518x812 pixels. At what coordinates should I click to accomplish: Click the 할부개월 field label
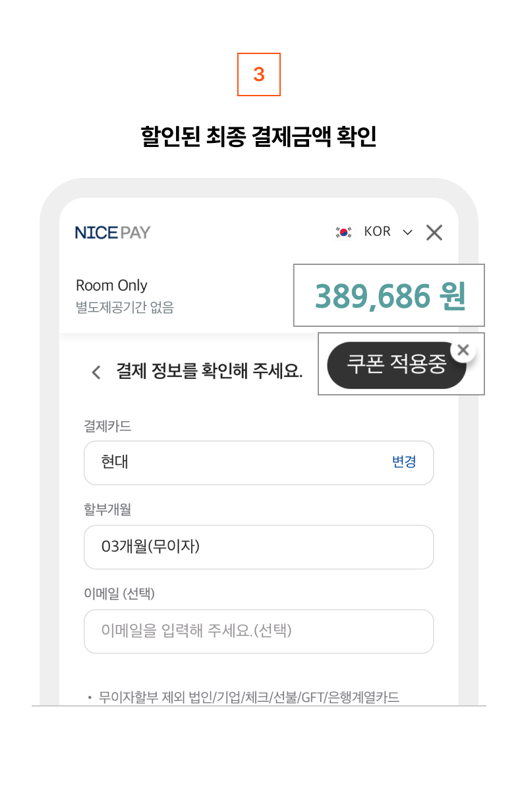[107, 509]
